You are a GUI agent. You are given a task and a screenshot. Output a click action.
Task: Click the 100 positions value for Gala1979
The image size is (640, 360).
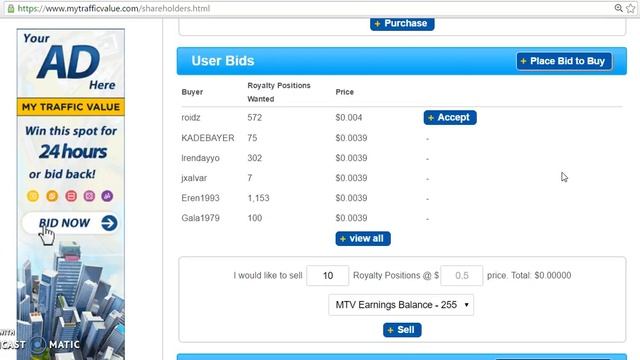(x=254, y=218)
